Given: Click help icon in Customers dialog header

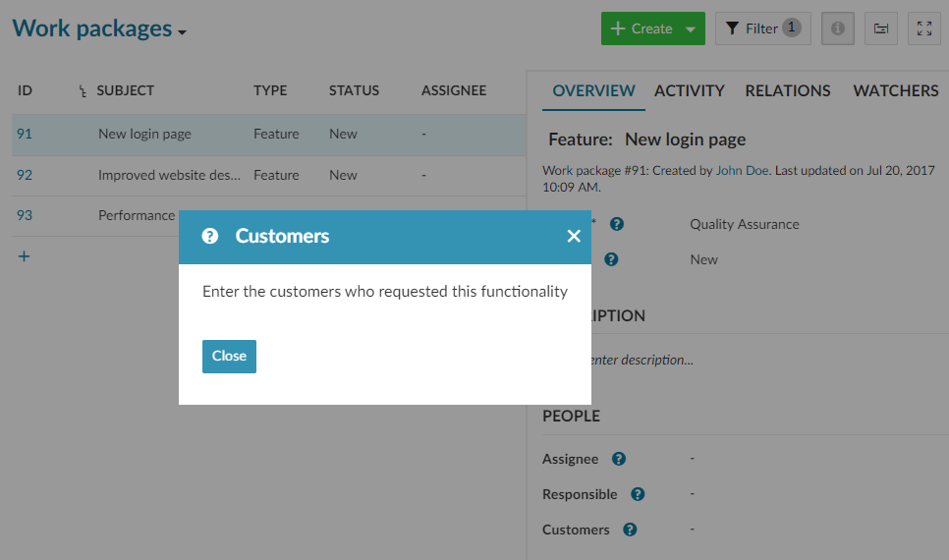Looking at the screenshot, I should click(x=209, y=236).
